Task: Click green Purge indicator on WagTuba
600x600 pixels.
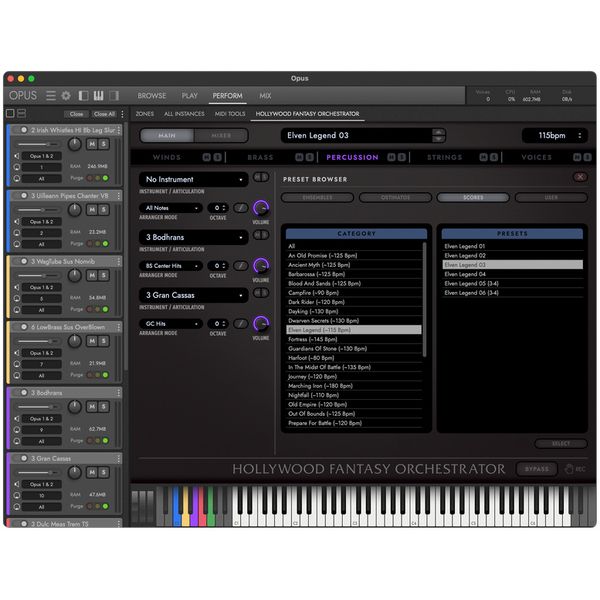Action: [x=106, y=309]
